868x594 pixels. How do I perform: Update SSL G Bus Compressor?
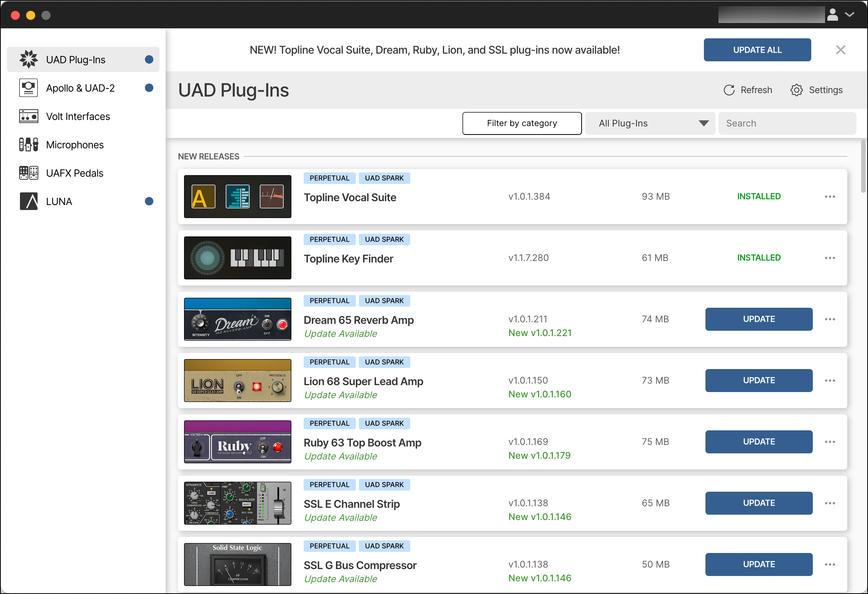click(759, 564)
